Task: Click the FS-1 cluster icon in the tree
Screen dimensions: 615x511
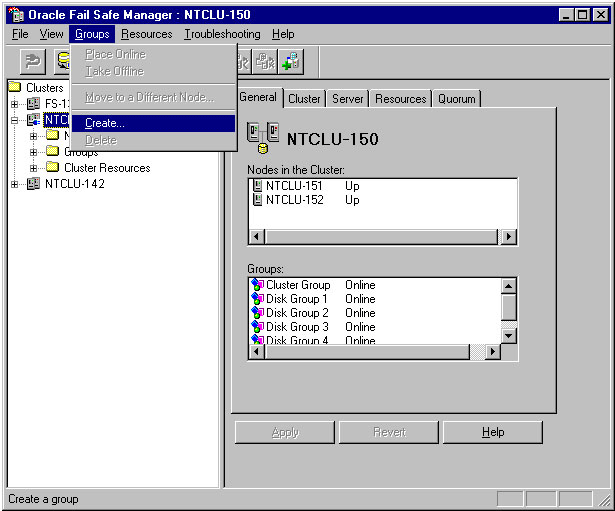Action: (33, 104)
